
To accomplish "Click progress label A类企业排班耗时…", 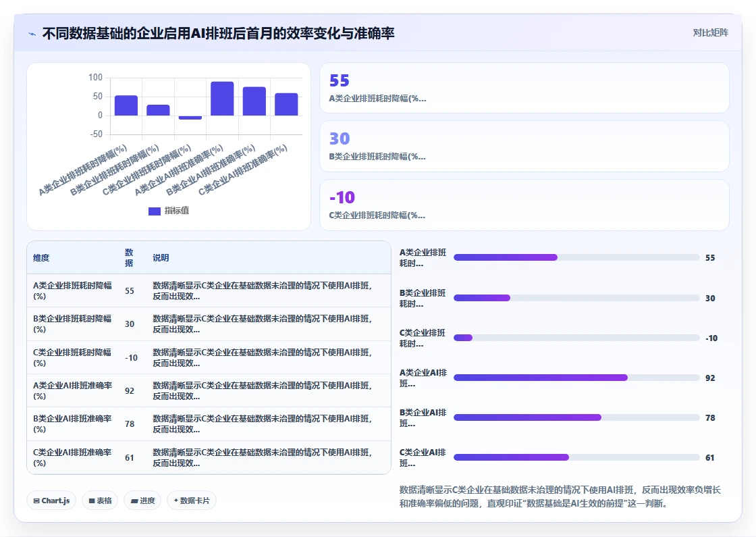I will click(x=423, y=257).
